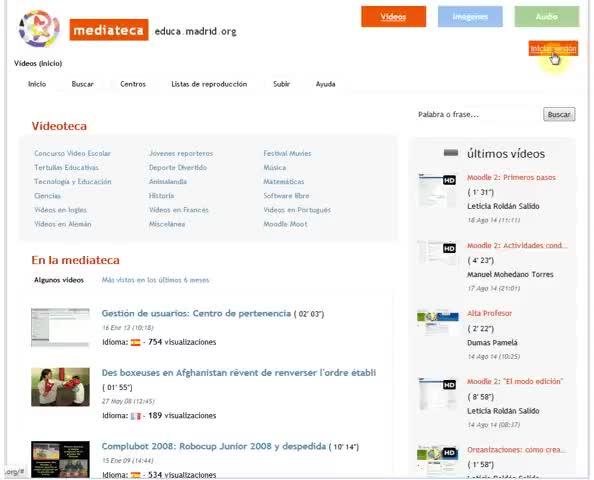Image resolution: width=594 pixels, height=480 pixels.
Task: Focus the Palabra o frase search field
Action: point(478,114)
